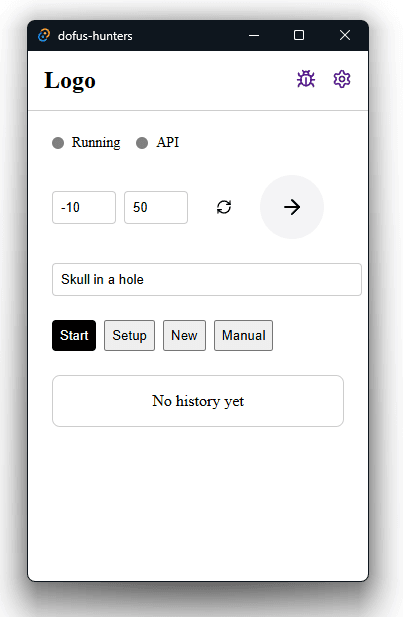Select the New option

(x=184, y=335)
